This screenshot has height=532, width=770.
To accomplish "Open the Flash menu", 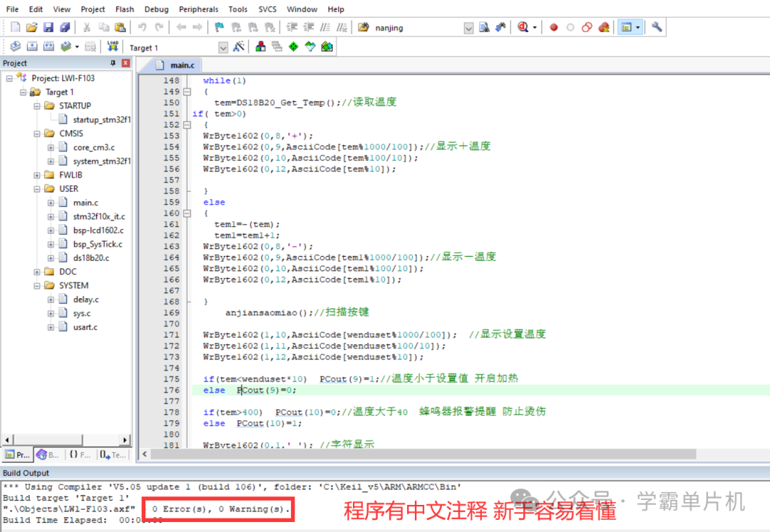I will pos(125,9).
